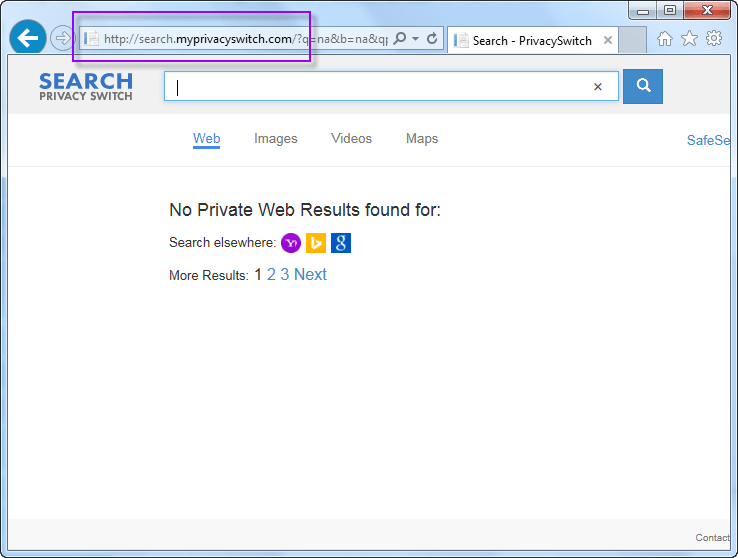
Task: Switch to Maps results tab
Action: coord(422,139)
